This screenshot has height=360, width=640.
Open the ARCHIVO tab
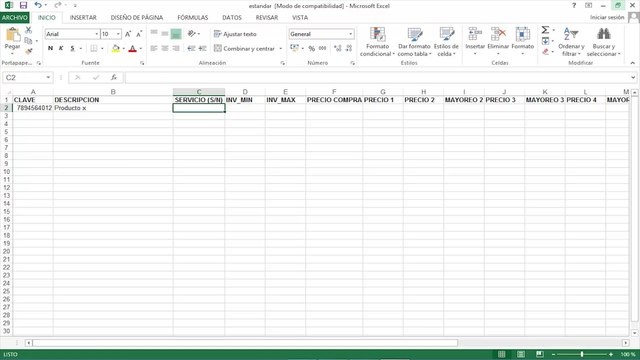(15, 18)
